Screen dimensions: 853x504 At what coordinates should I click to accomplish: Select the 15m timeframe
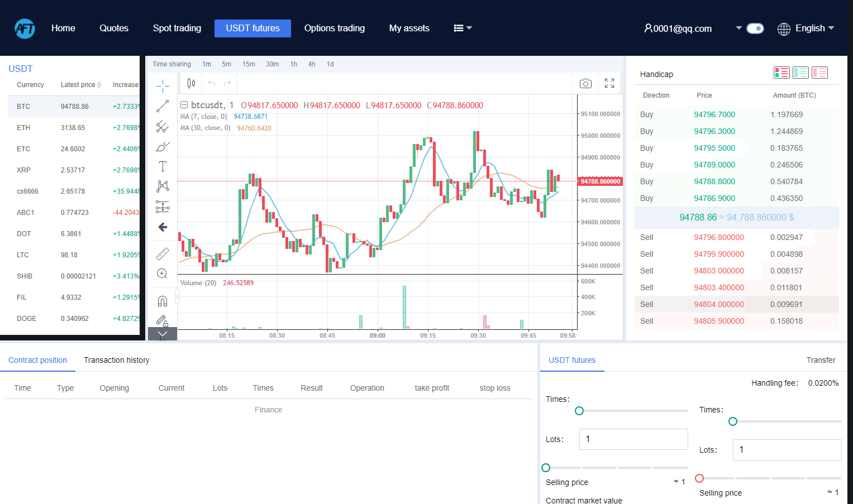coord(249,64)
